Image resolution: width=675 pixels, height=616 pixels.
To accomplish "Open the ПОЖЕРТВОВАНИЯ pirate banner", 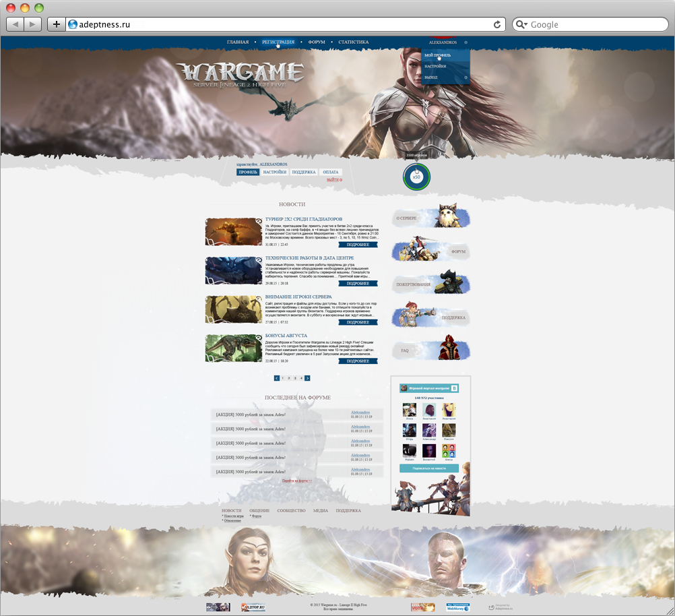I will tap(430, 282).
